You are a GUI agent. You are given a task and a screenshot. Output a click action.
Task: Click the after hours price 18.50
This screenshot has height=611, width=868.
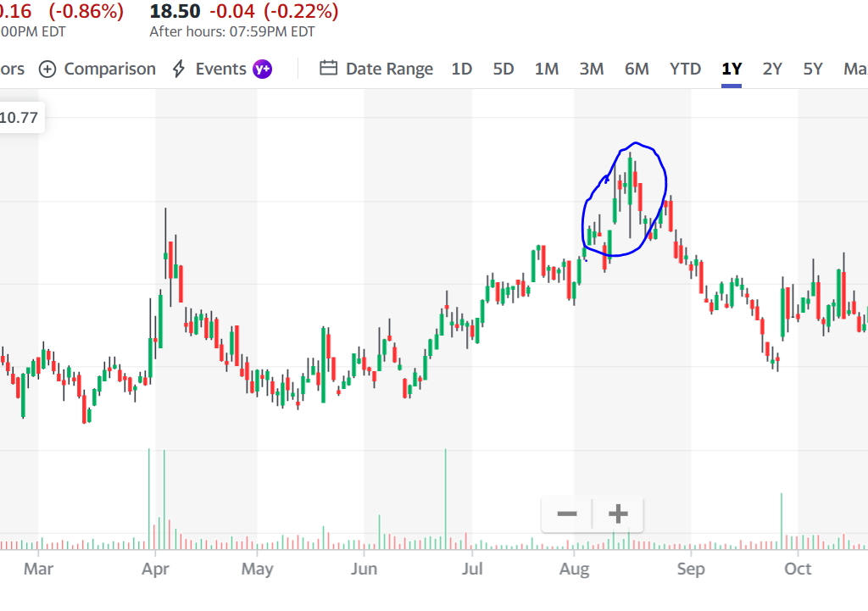(175, 11)
